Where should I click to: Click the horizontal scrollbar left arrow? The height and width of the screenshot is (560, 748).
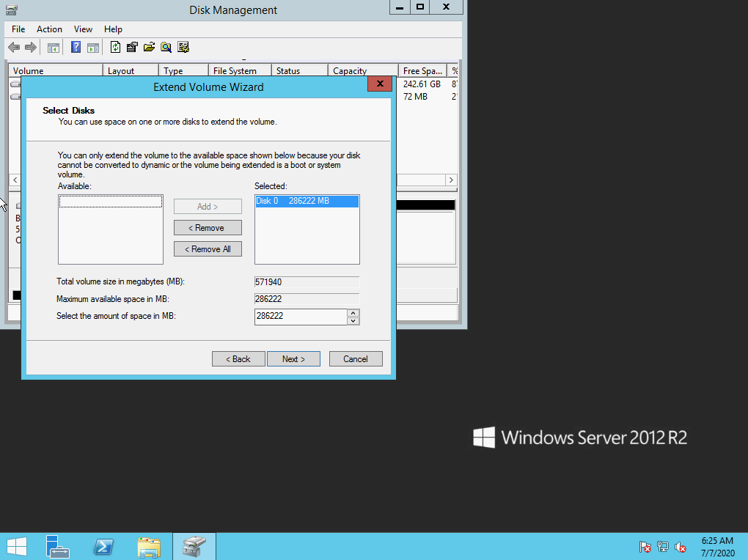pyautogui.click(x=15, y=180)
